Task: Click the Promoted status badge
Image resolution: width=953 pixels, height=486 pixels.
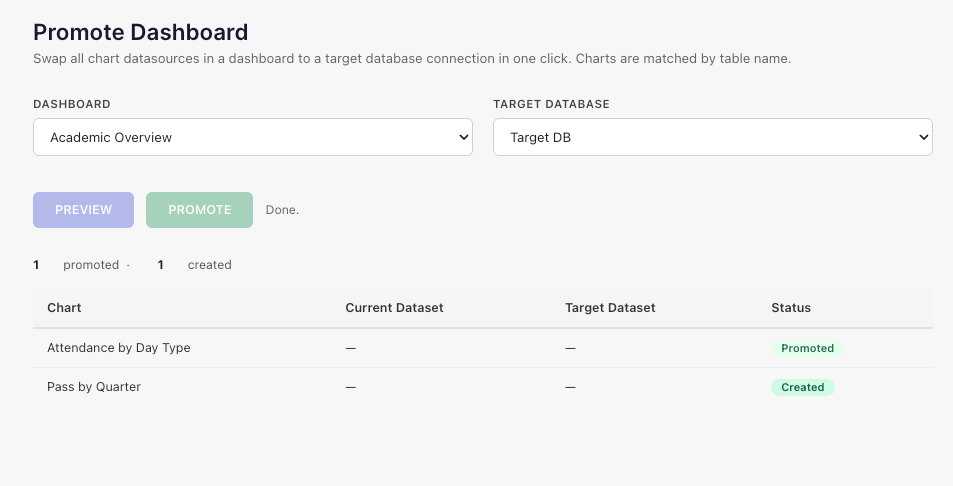Action: pyautogui.click(x=807, y=348)
